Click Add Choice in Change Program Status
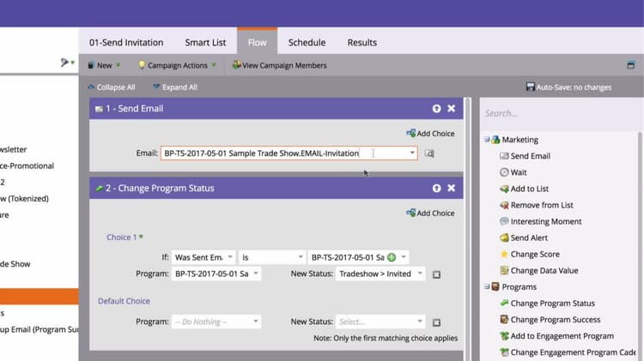The width and height of the screenshot is (644, 361). tap(430, 213)
